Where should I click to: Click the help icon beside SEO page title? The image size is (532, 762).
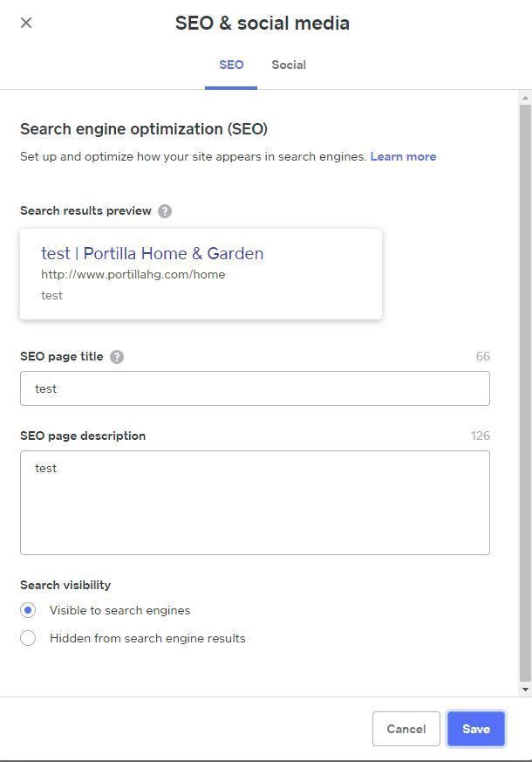click(118, 356)
